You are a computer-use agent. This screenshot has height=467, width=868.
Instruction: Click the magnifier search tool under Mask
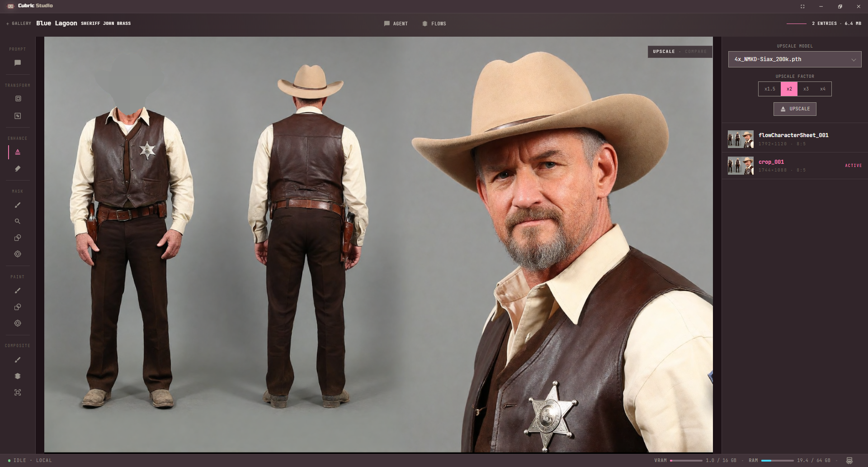pos(18,221)
